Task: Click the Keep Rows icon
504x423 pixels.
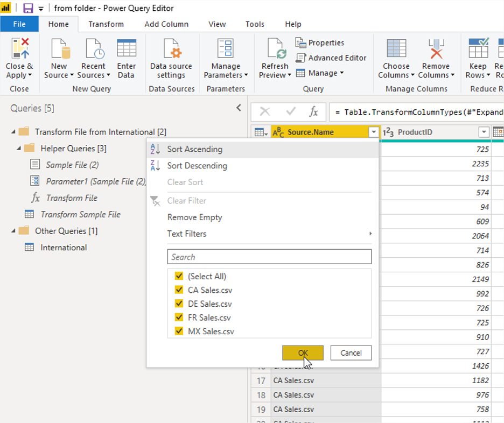Action: (478, 47)
